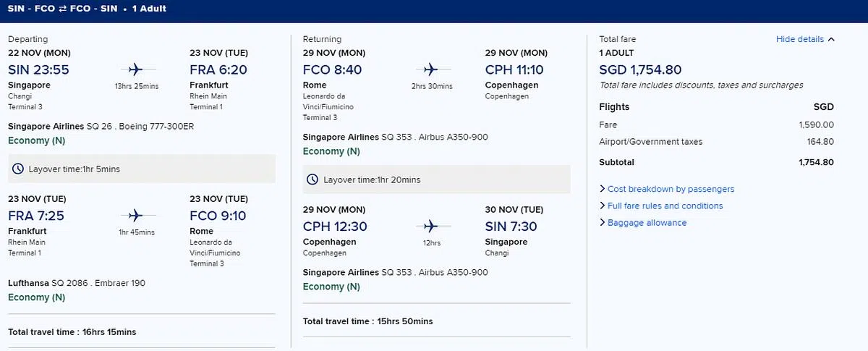Click the clock icon beside 1hr 20mins layover
Viewport: 868px width, 351px height.
[x=312, y=179]
